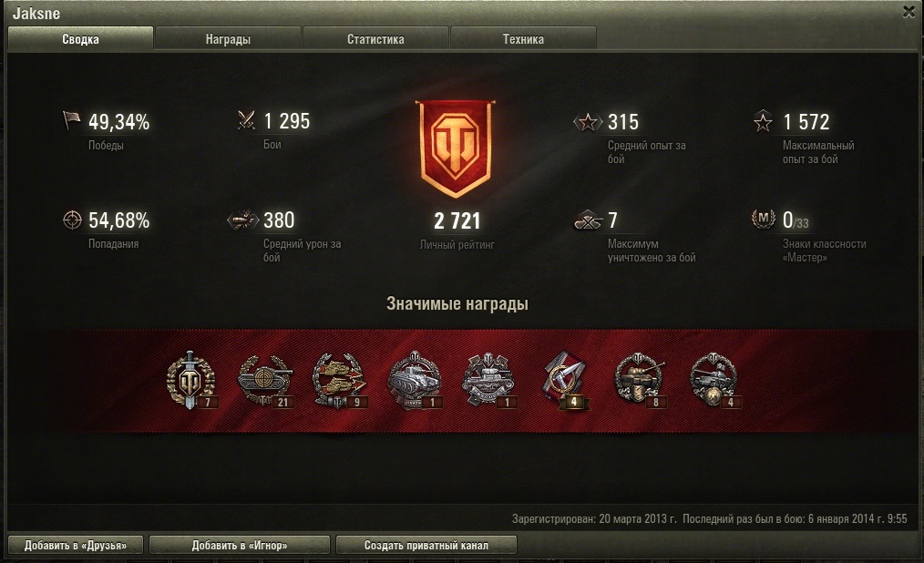Image resolution: width=924 pixels, height=563 pixels.
Task: Click the destroyed tanks icon beside 7
Action: click(x=588, y=220)
